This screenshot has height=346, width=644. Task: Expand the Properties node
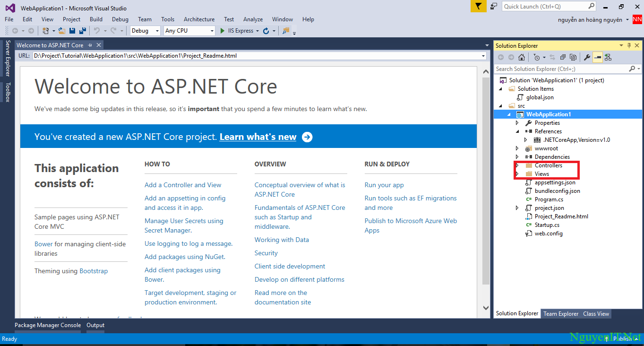(x=517, y=123)
